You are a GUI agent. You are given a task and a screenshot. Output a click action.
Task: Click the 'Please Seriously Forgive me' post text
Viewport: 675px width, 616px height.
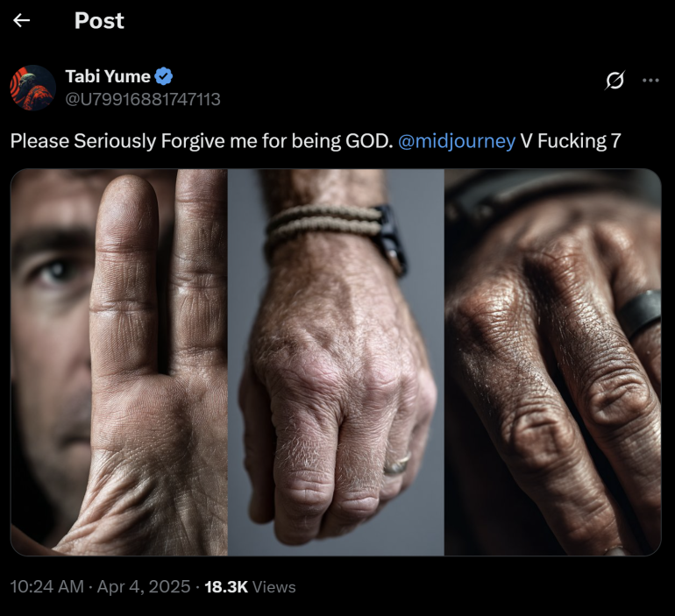coord(201,140)
